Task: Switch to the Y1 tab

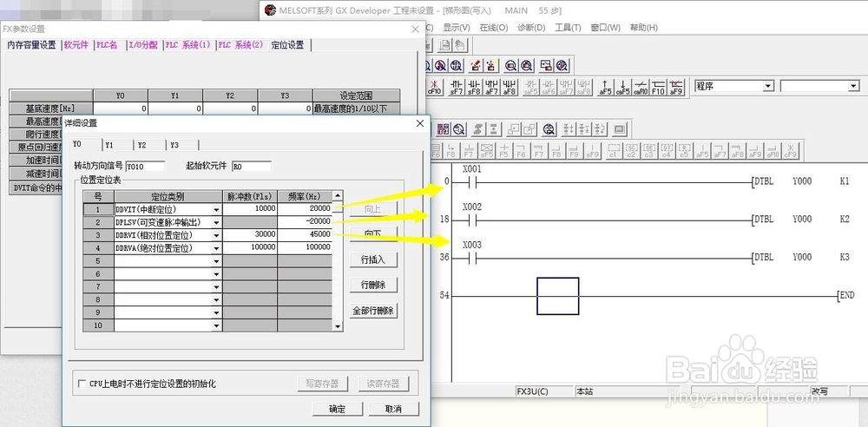Action: (x=109, y=145)
